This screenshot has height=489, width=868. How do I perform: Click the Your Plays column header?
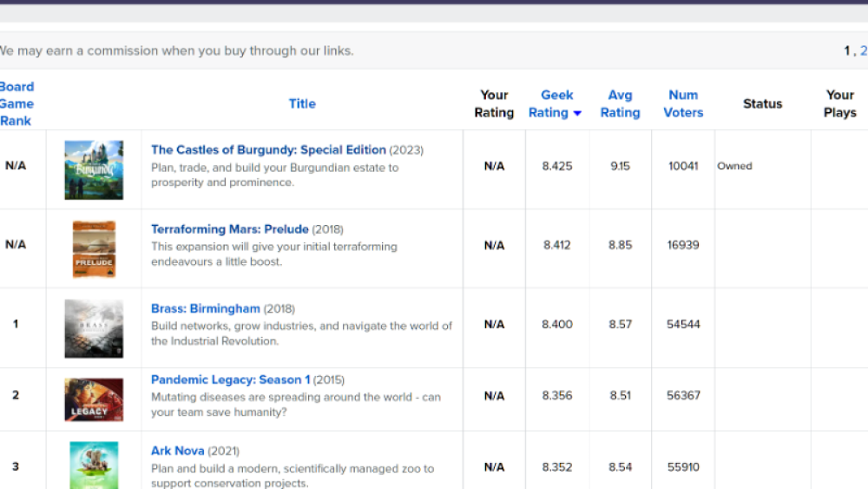click(839, 103)
